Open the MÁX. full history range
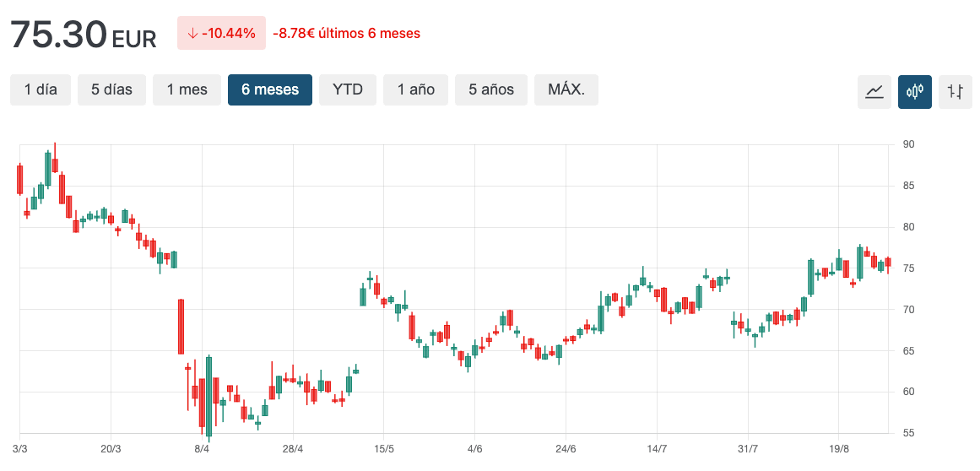Image resolution: width=980 pixels, height=471 pixels. pos(566,89)
